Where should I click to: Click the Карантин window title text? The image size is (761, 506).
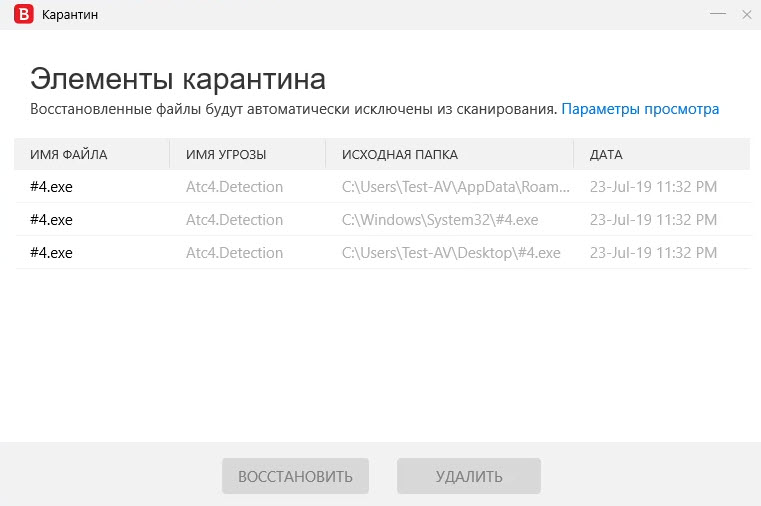(x=70, y=15)
